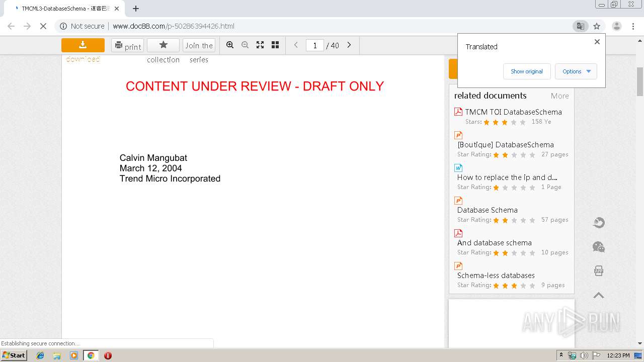Go to previous document page
The image size is (644, 362).
(296, 45)
